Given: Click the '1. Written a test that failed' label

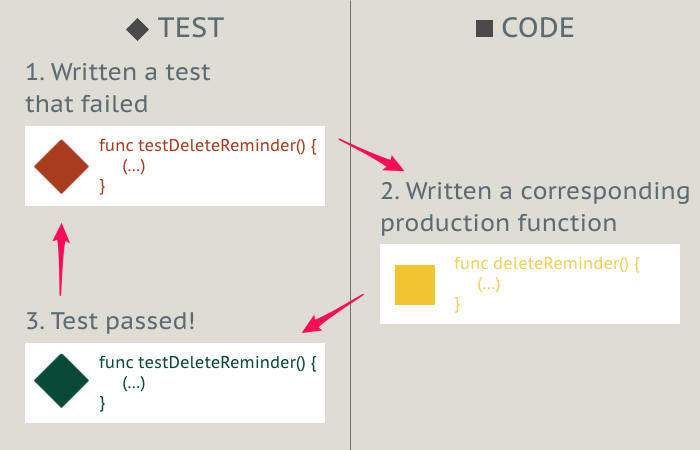Looking at the screenshot, I should 118,88.
